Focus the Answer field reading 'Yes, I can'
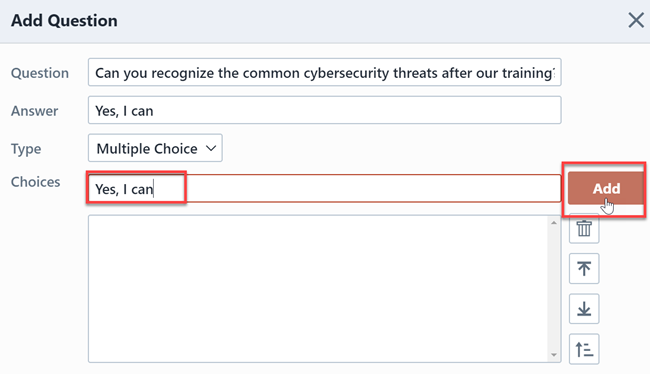 tap(325, 110)
